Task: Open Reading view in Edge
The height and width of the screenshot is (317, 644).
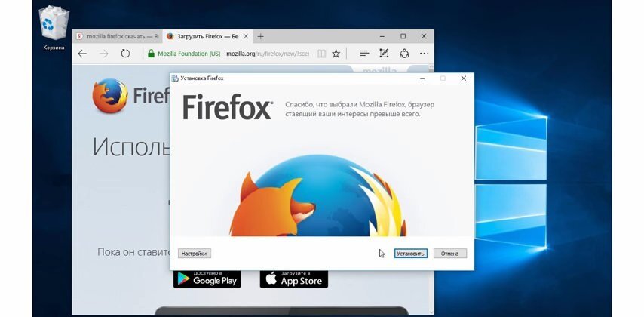Action: 321,54
